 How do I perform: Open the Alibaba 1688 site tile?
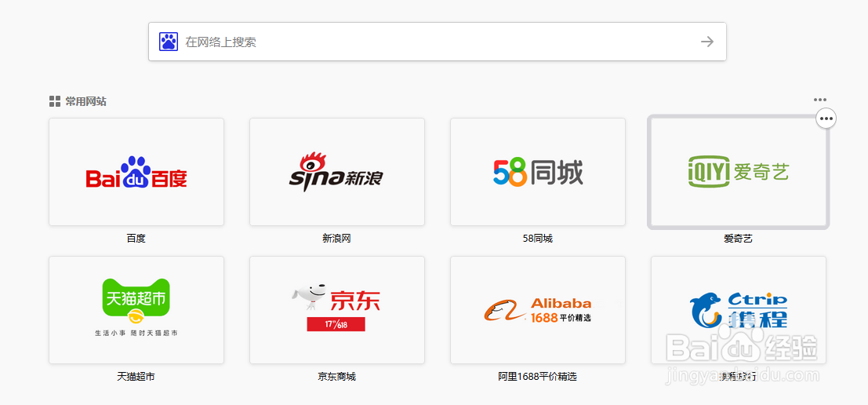(x=538, y=310)
